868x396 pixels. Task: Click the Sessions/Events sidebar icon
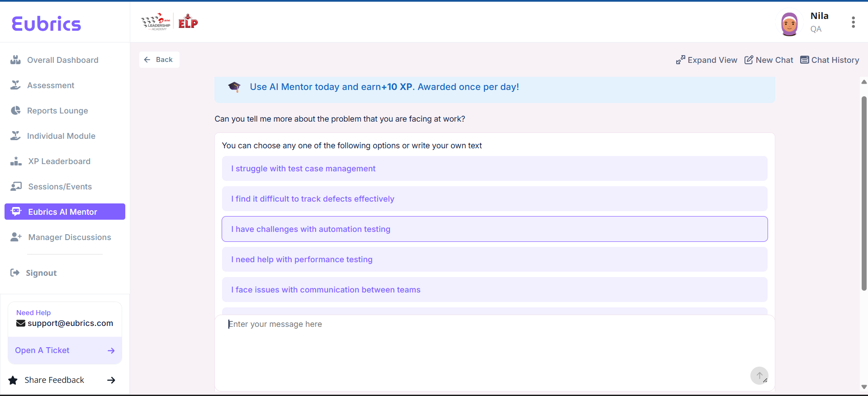click(x=16, y=186)
